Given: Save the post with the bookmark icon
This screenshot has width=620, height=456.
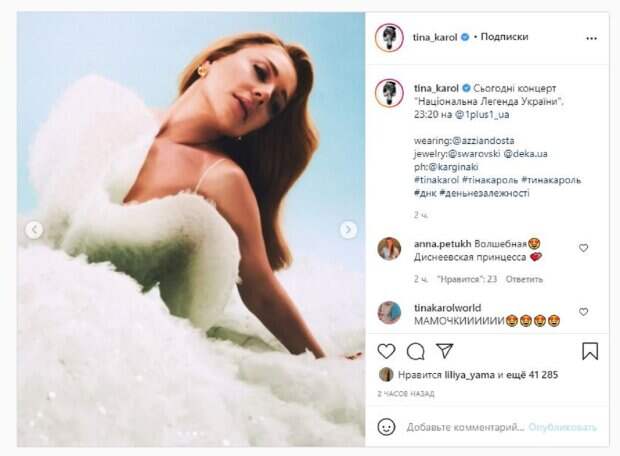Looking at the screenshot, I should point(590,351).
